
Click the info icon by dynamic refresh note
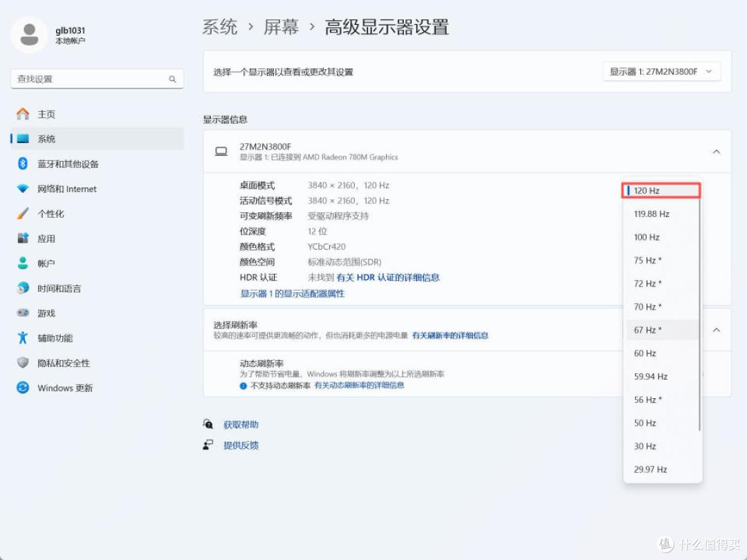(243, 386)
